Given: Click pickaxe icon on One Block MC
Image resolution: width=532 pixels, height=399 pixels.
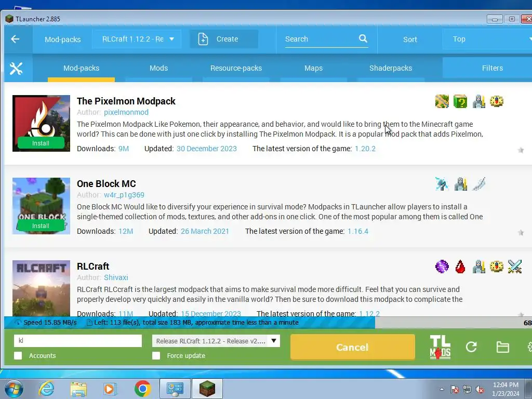Looking at the screenshot, I should point(442,184).
